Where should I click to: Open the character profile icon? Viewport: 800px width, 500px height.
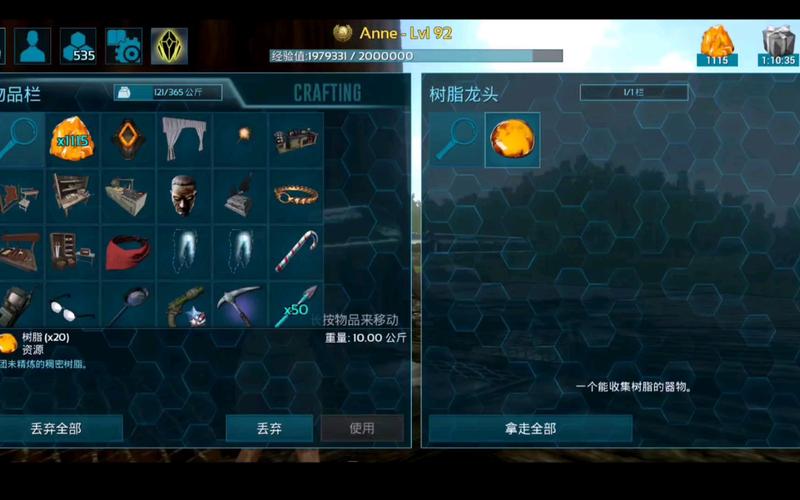pos(32,46)
